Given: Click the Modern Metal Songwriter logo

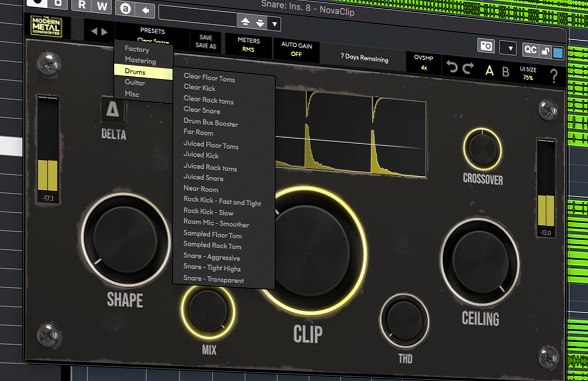Looking at the screenshot, I should [46, 27].
